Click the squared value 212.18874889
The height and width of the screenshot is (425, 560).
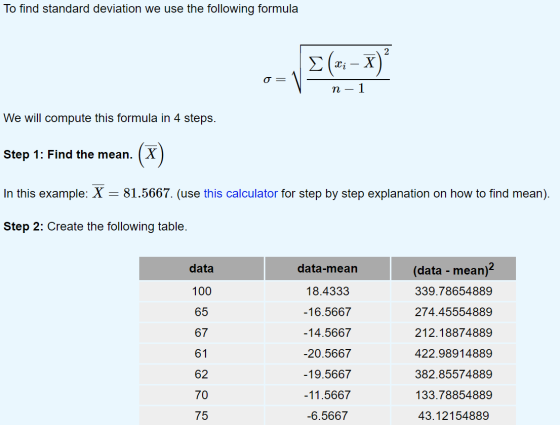tap(454, 332)
